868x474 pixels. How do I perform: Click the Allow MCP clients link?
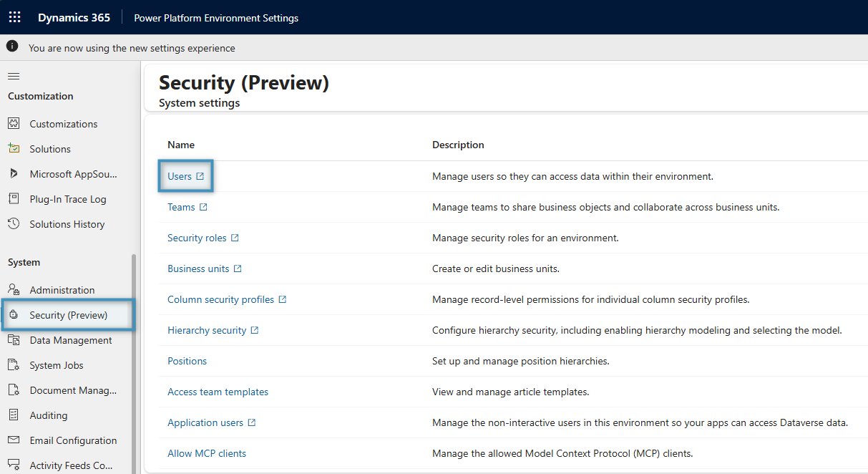(207, 453)
